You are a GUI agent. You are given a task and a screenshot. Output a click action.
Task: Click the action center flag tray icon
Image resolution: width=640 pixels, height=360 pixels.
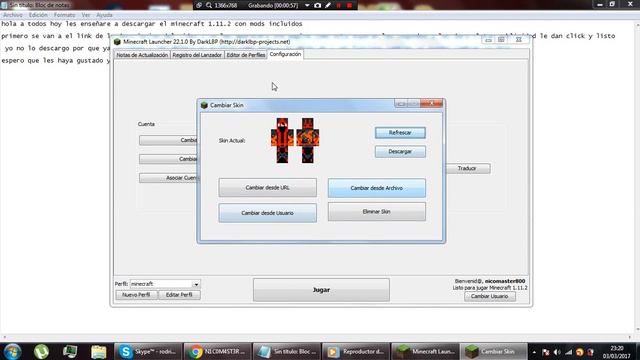(546, 352)
